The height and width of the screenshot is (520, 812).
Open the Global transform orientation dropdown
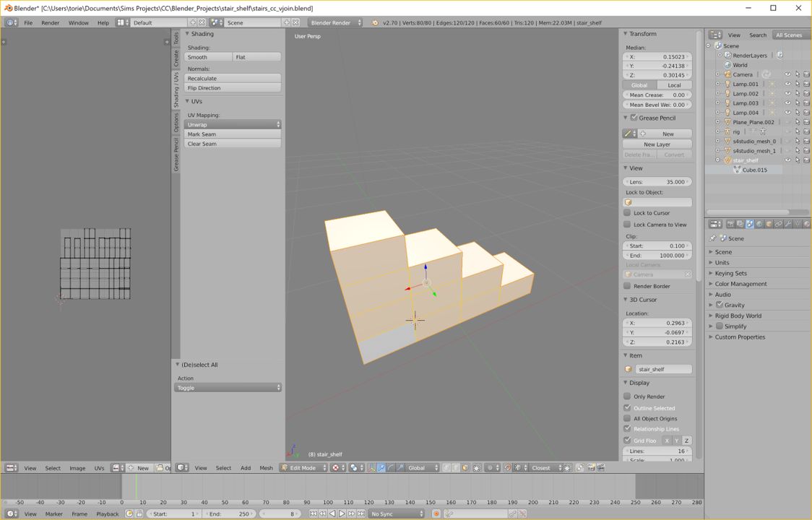coord(422,468)
